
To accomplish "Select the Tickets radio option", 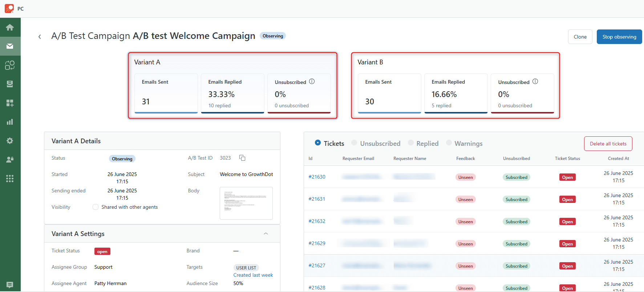I will point(318,143).
